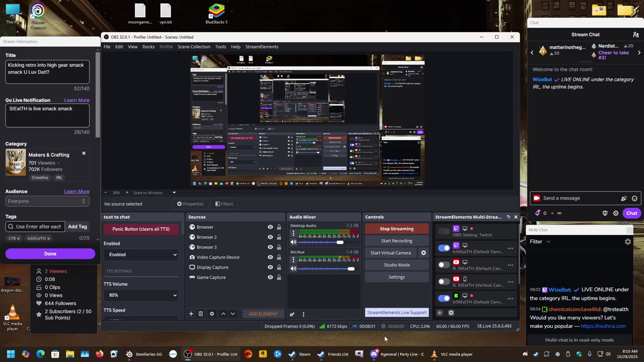Image resolution: width=644 pixels, height=362 pixels.
Task: Hide the Game Capture source
Action: (x=270, y=278)
